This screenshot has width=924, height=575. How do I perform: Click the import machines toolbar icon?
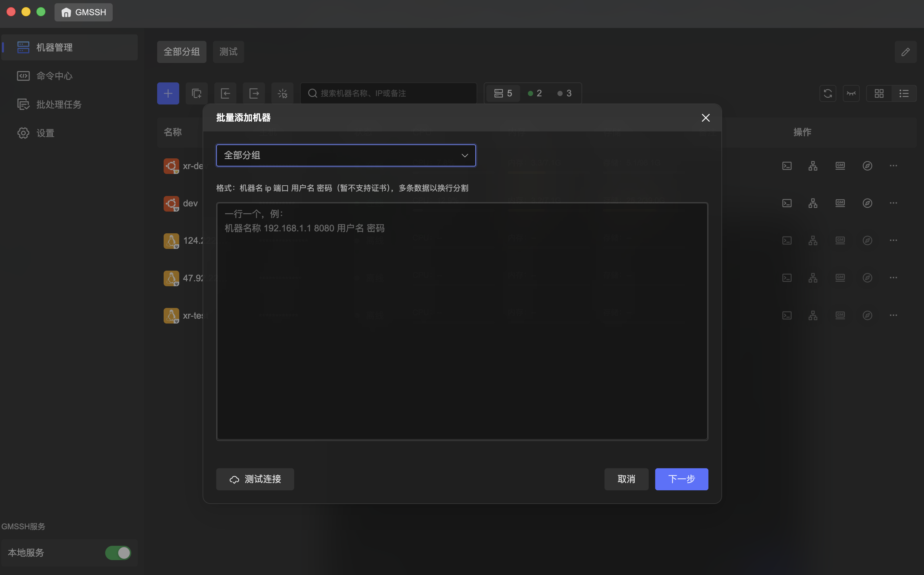pyautogui.click(x=225, y=93)
